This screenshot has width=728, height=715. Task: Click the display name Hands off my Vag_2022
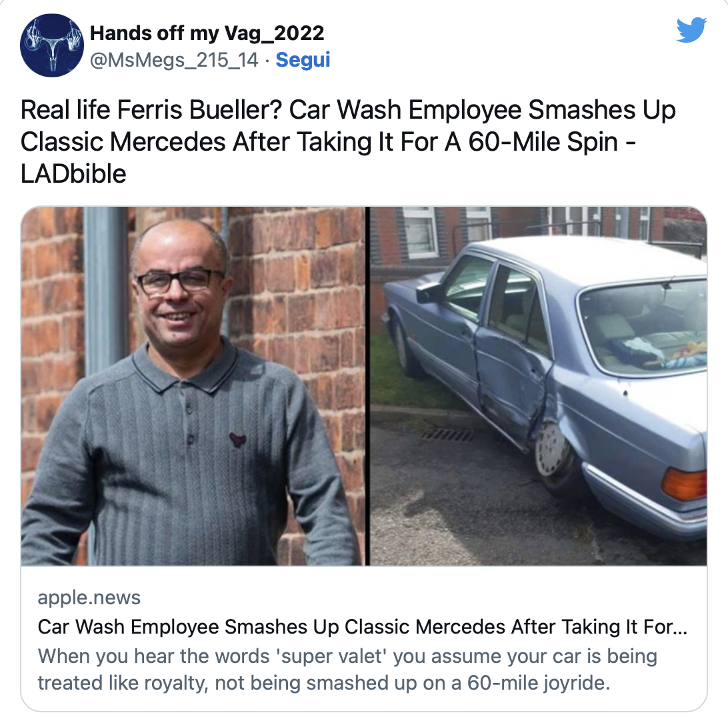pyautogui.click(x=207, y=33)
